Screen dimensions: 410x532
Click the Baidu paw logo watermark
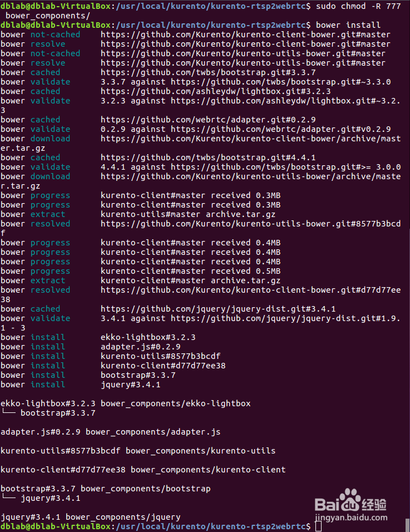click(x=350, y=500)
